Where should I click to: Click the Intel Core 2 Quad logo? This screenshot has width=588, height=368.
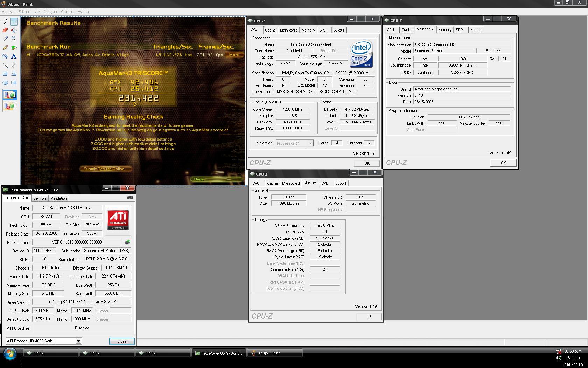coord(362,54)
